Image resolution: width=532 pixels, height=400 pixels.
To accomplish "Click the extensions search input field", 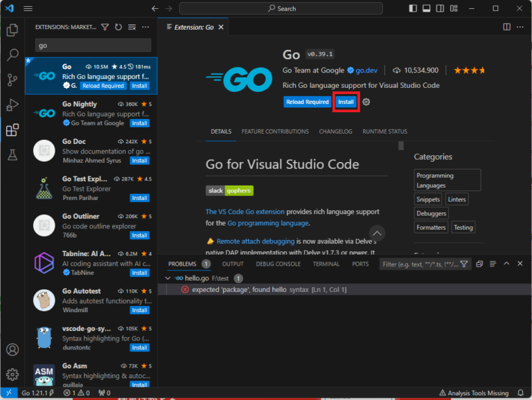I will tap(94, 46).
